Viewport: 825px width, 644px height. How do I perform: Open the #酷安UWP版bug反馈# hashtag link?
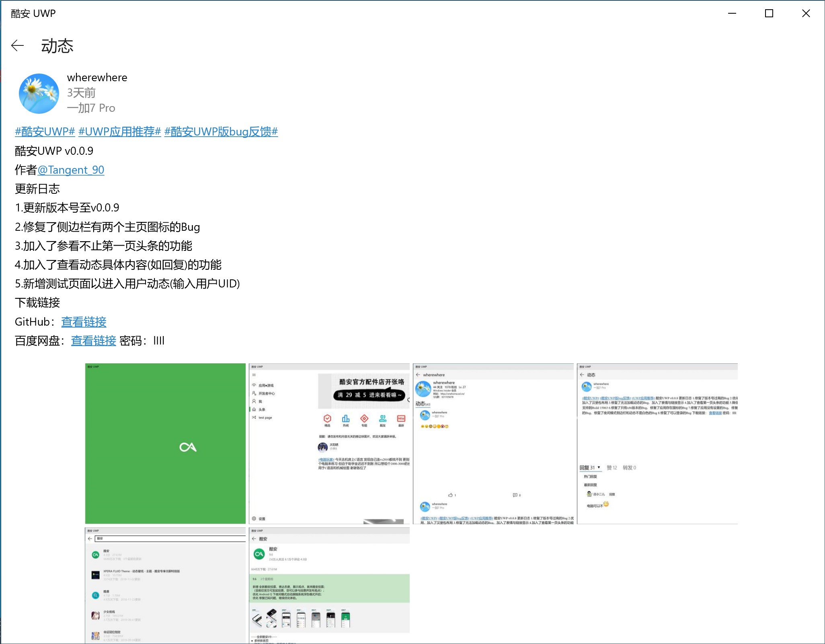(x=221, y=131)
